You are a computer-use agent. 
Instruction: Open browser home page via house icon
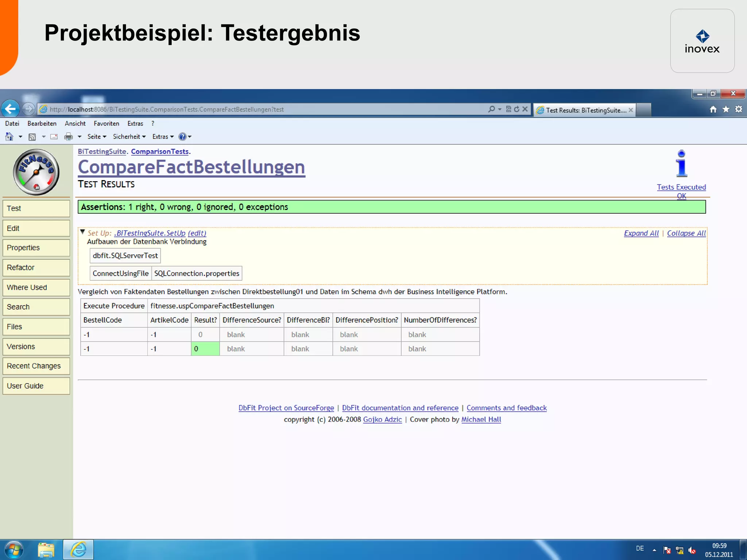[x=713, y=109]
